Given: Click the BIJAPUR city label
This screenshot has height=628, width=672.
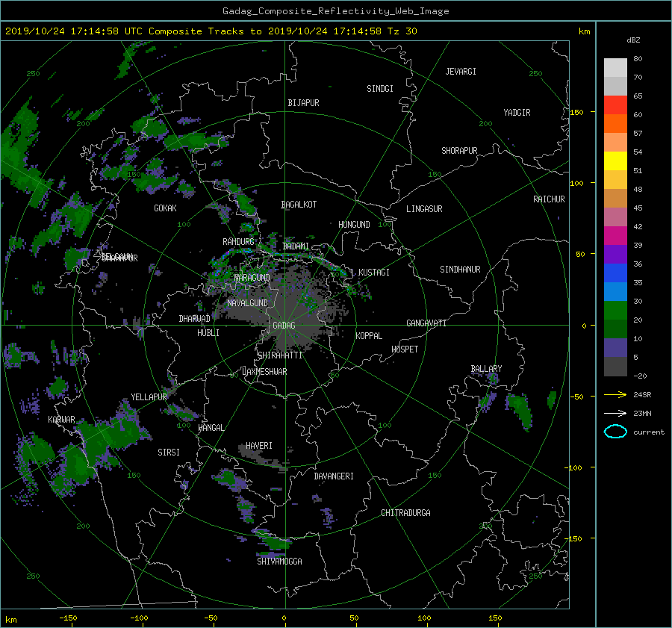Looking at the screenshot, I should [303, 103].
